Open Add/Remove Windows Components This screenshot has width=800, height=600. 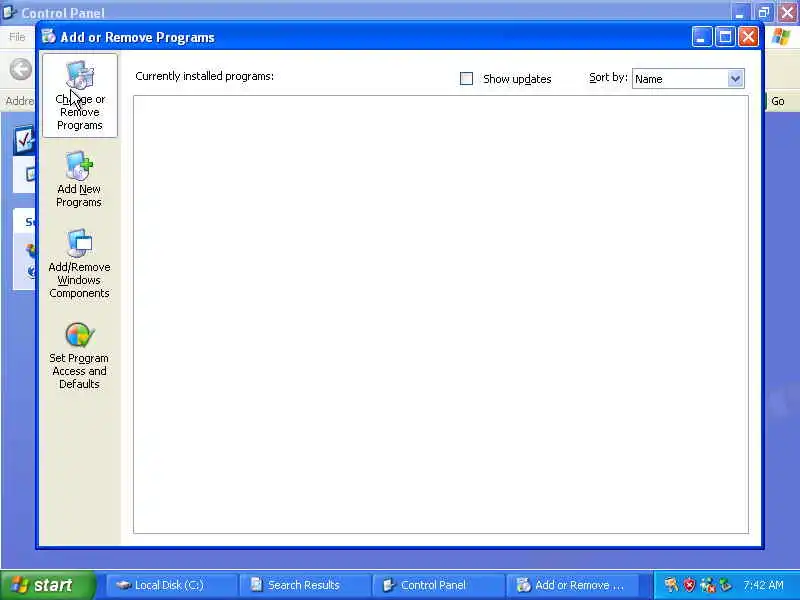(x=79, y=264)
